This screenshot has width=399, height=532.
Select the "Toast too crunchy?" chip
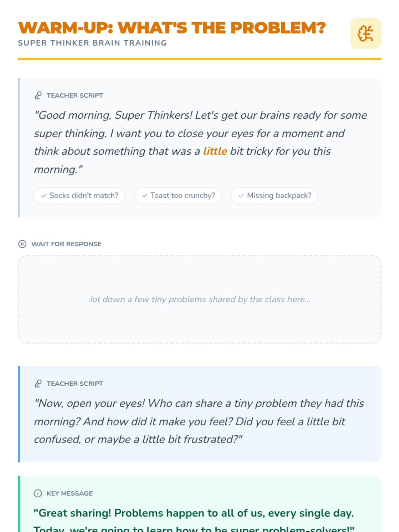[x=178, y=196]
